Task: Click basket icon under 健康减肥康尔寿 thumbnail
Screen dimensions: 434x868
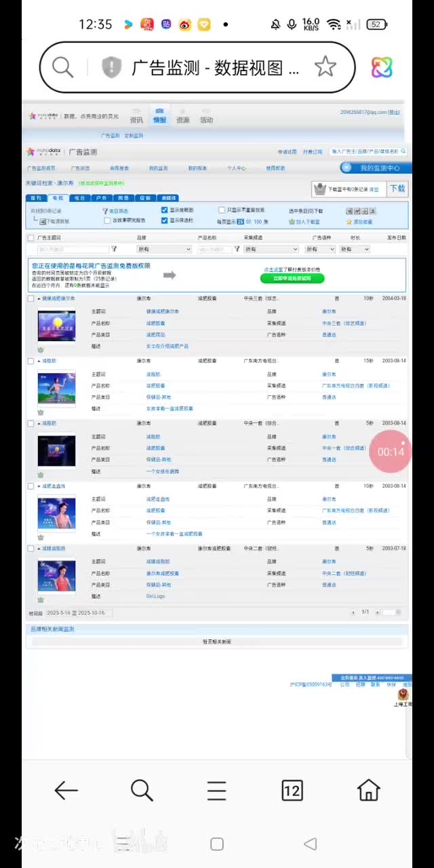Action: click(x=40, y=350)
